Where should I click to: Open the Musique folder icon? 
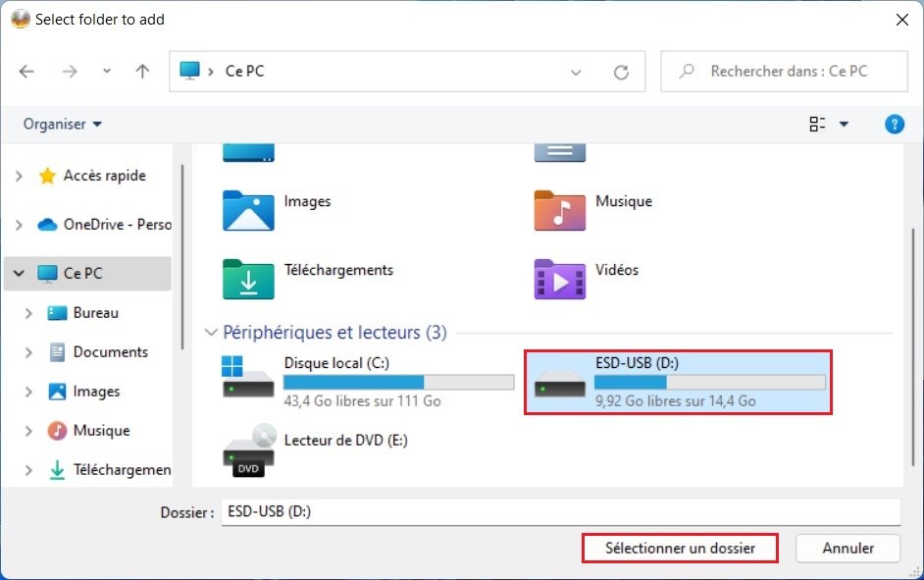[559, 211]
